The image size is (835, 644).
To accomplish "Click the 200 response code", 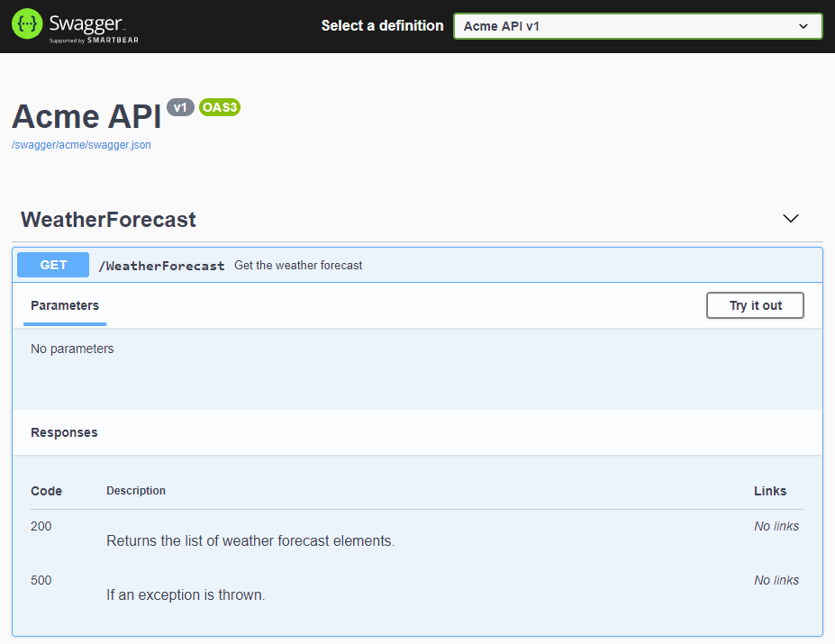I will [41, 526].
